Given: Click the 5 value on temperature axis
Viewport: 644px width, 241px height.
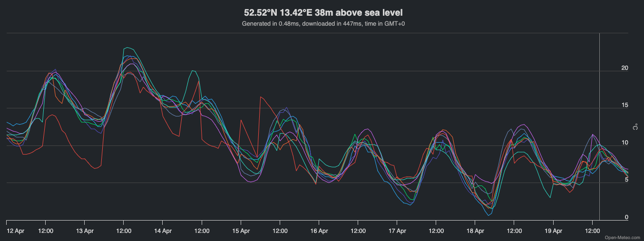Looking at the screenshot, I should pos(626,180).
